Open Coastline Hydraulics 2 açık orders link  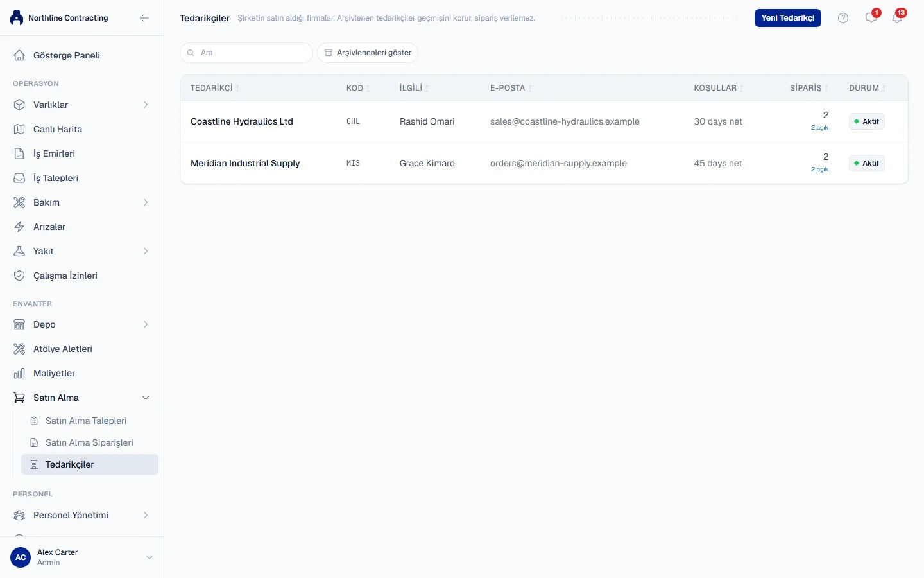(819, 128)
